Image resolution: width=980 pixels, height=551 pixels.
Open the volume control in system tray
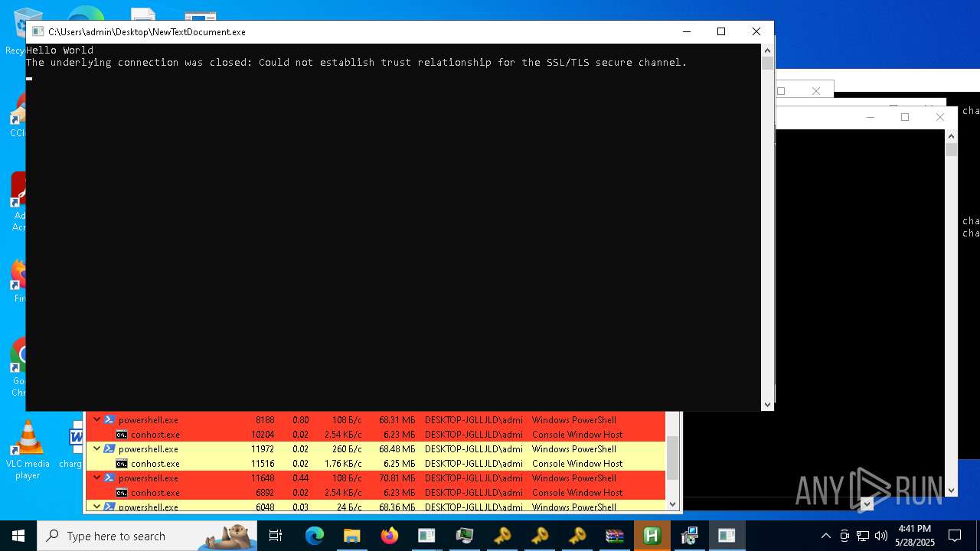[x=881, y=536]
